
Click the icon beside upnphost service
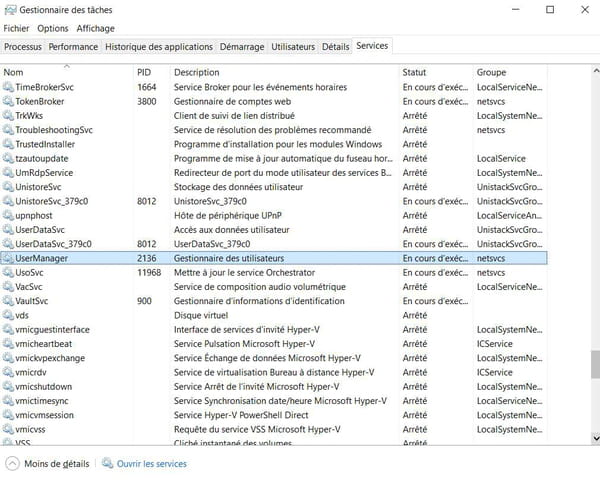pos(8,216)
